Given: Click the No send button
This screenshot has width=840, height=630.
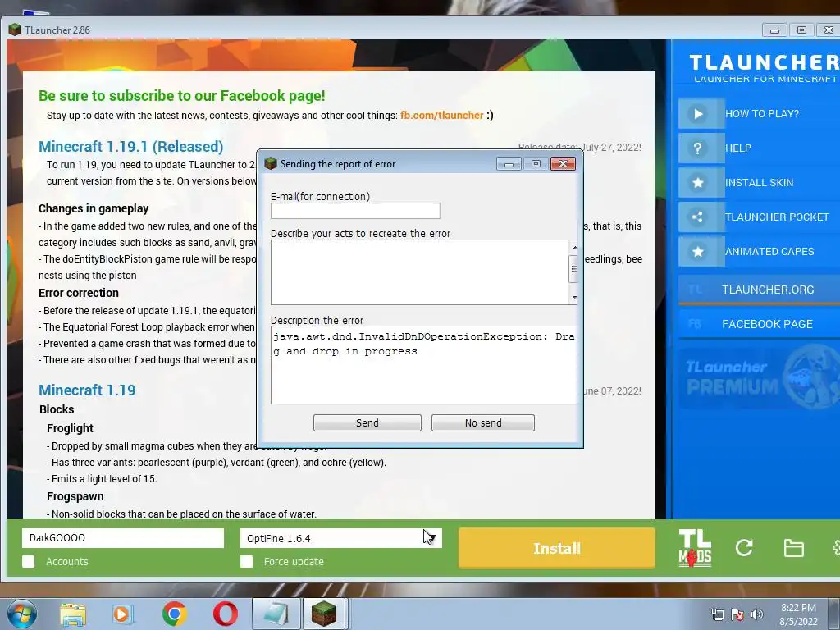Looking at the screenshot, I should click(x=482, y=422).
